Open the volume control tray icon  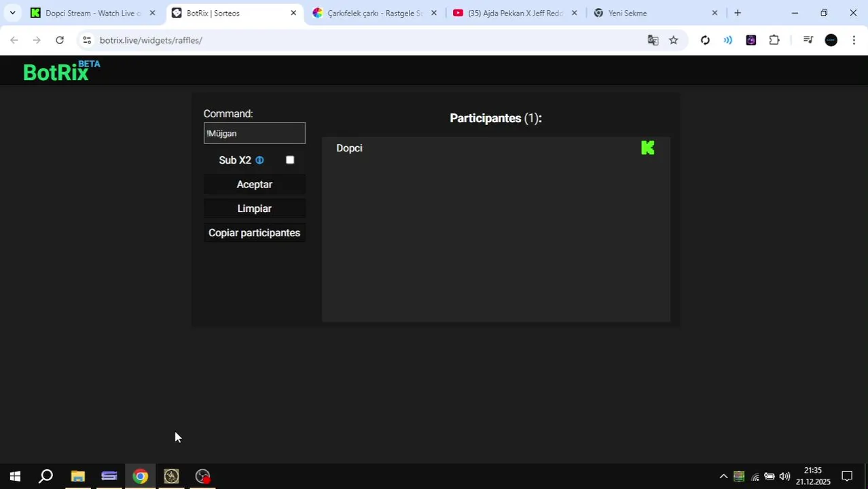[784, 476]
